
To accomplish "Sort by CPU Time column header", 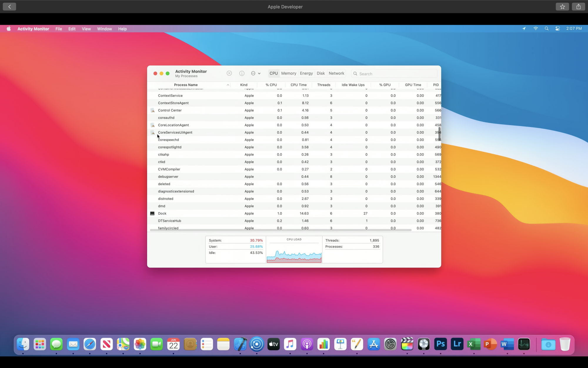I will click(x=298, y=85).
